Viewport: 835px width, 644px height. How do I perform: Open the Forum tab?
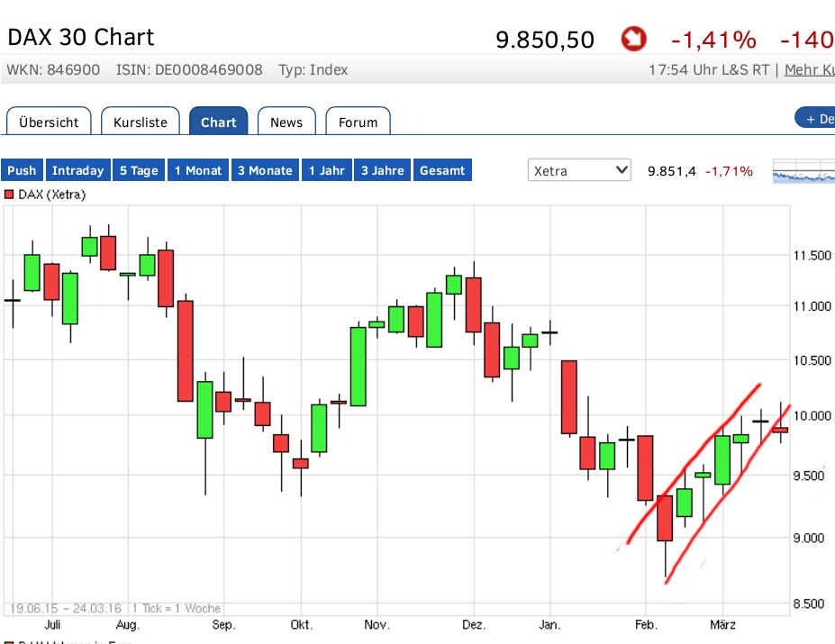click(x=358, y=122)
